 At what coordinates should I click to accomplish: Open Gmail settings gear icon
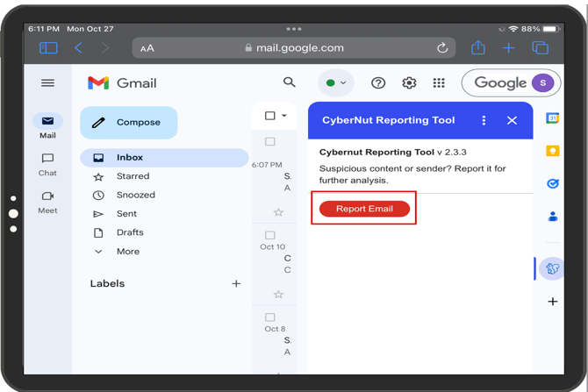click(409, 82)
